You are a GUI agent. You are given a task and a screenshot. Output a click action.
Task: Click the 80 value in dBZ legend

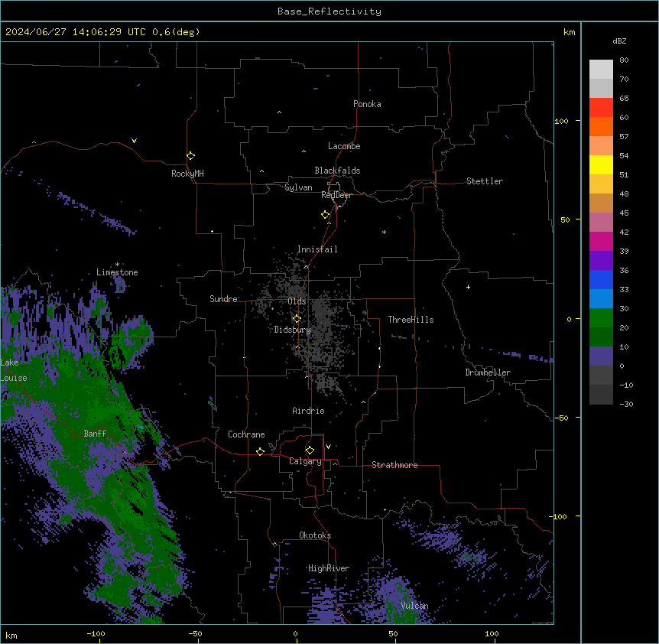click(624, 60)
